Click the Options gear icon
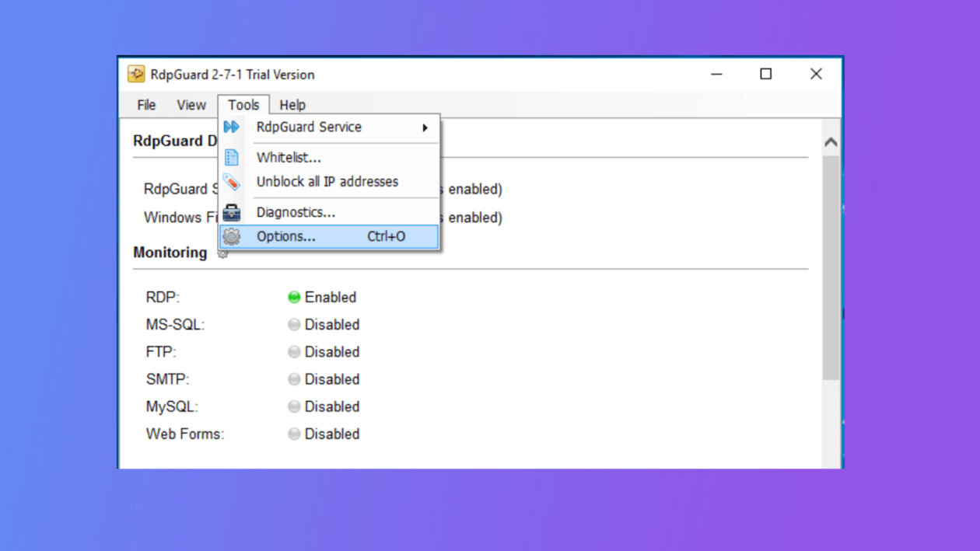The height and width of the screenshot is (551, 980). coord(232,236)
